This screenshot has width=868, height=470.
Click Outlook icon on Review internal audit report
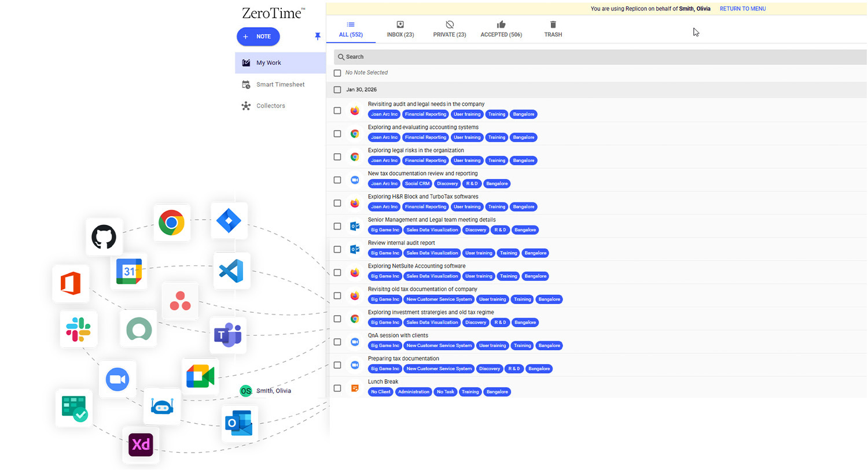click(355, 249)
